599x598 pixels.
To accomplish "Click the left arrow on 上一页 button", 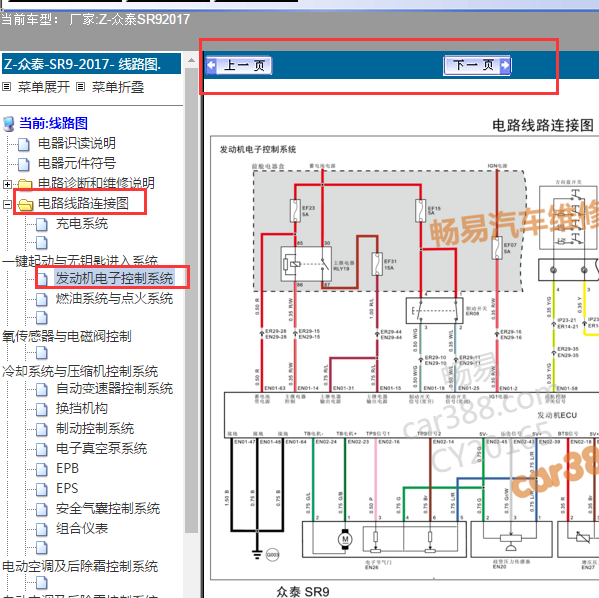I will coord(212,65).
